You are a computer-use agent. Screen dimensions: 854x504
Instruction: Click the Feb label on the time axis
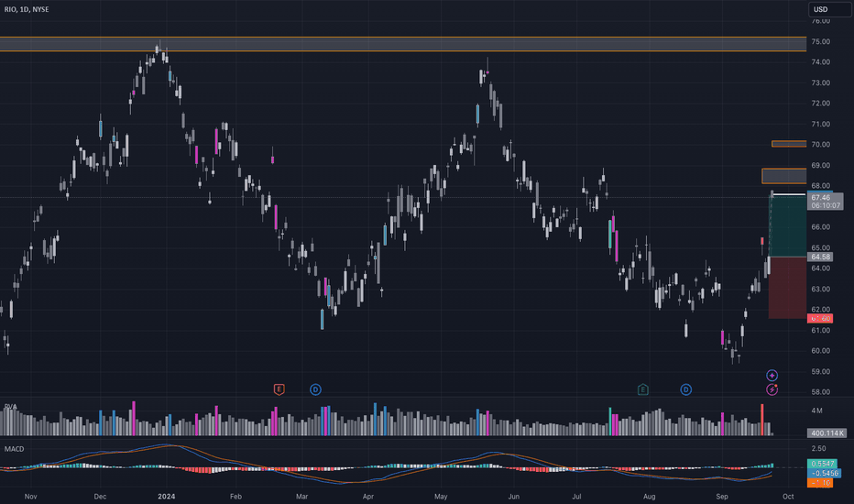(x=235, y=497)
